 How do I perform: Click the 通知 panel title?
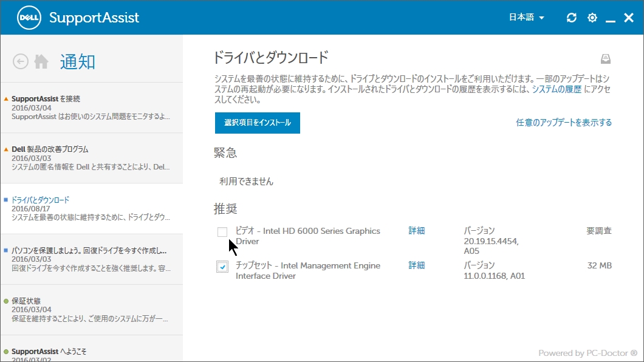point(78,62)
